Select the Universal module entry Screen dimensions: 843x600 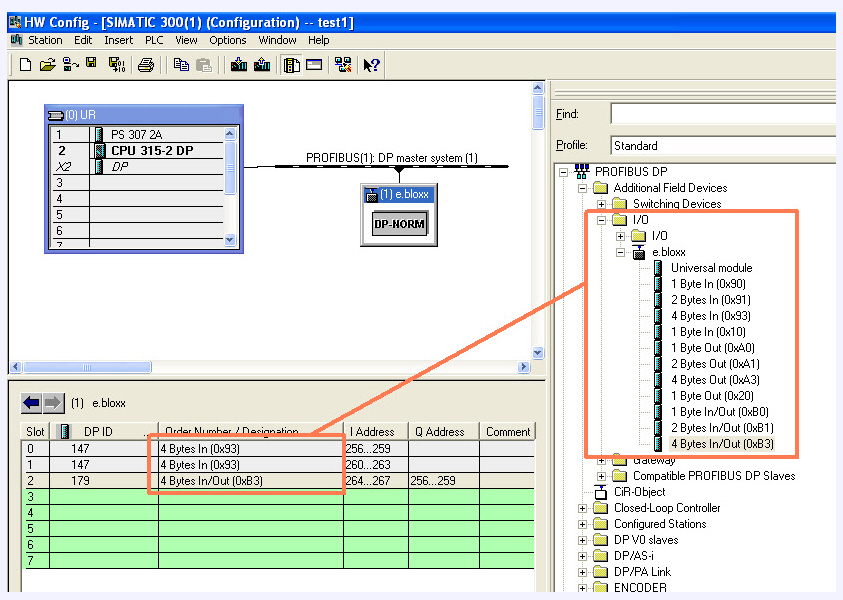(711, 267)
